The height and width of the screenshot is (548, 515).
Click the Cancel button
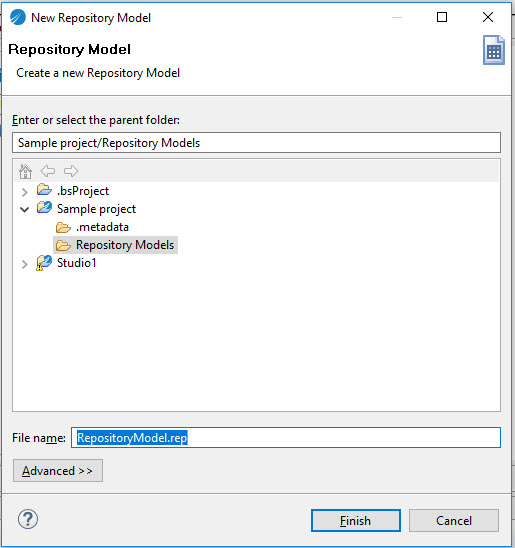454,521
